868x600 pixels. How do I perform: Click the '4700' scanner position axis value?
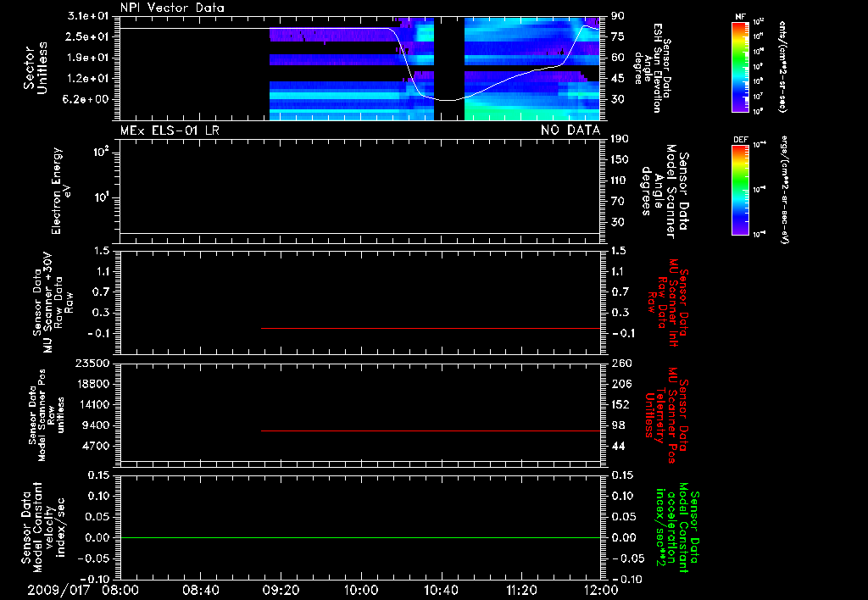[95, 446]
